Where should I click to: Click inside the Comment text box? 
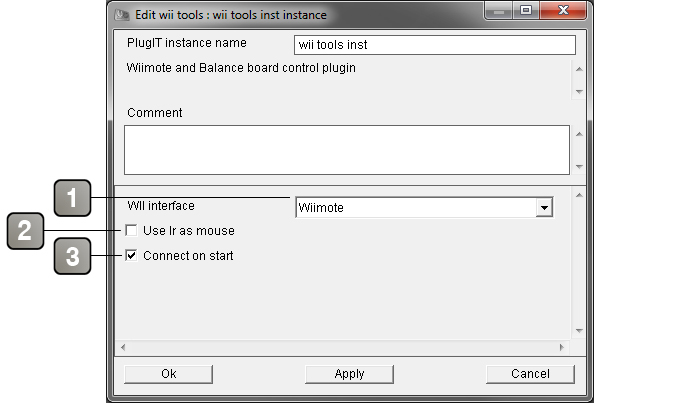(x=347, y=150)
